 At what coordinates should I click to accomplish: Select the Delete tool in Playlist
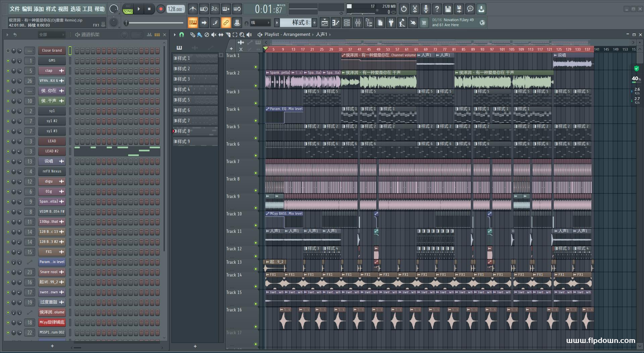pos(207,35)
